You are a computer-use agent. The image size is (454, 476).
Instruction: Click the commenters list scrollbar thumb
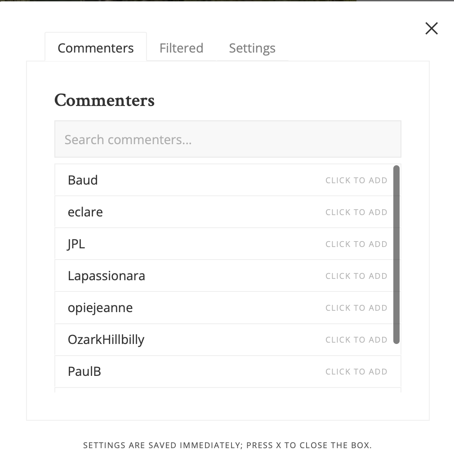click(396, 255)
